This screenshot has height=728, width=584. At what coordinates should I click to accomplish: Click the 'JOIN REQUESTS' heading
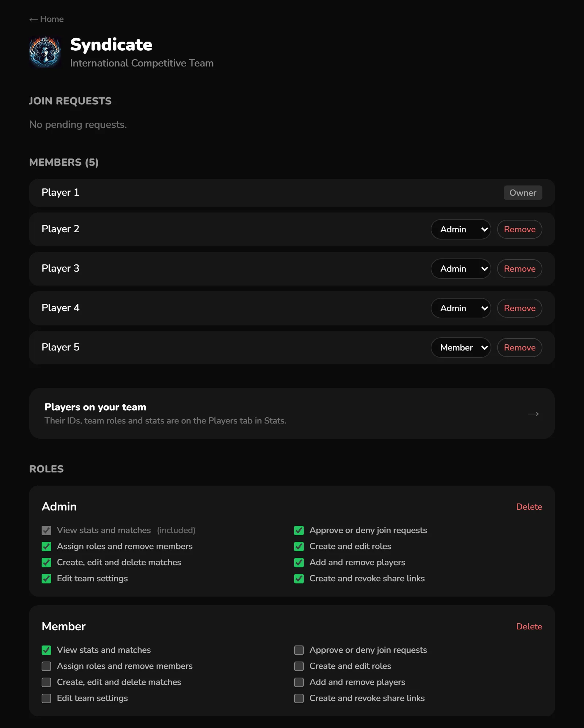coord(70,101)
